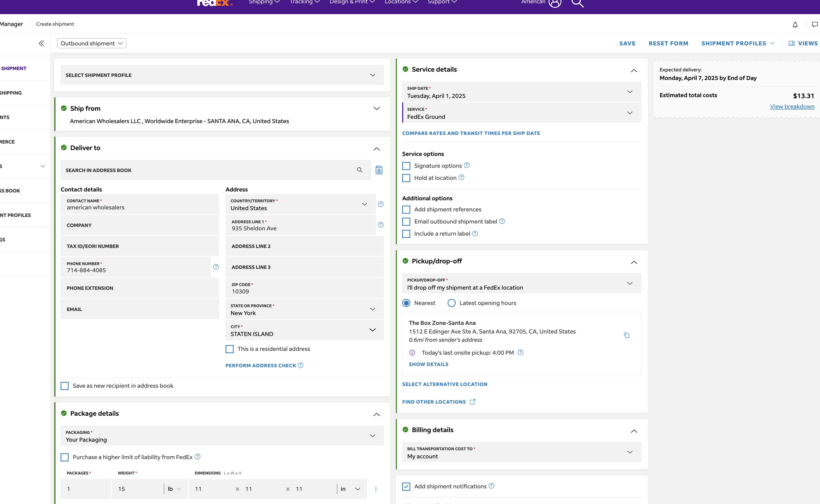
Task: Select the Nearest radio option
Action: [x=406, y=303]
